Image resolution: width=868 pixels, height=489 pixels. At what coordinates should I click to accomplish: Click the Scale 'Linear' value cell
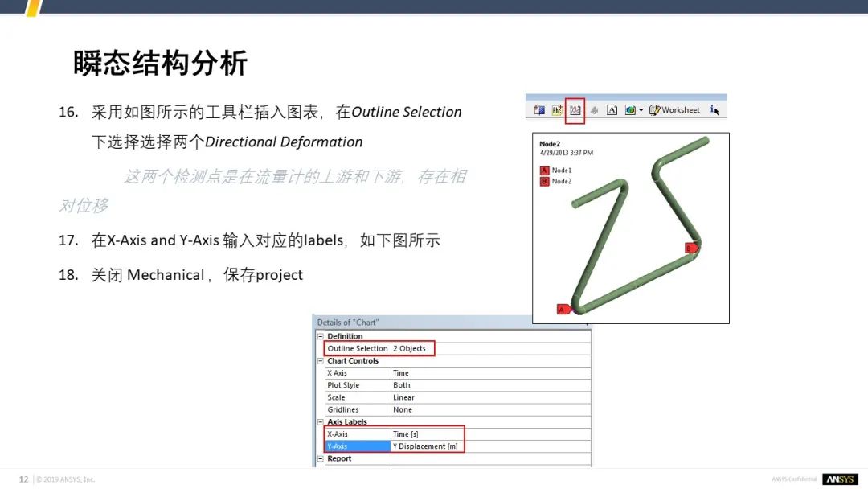[490, 397]
